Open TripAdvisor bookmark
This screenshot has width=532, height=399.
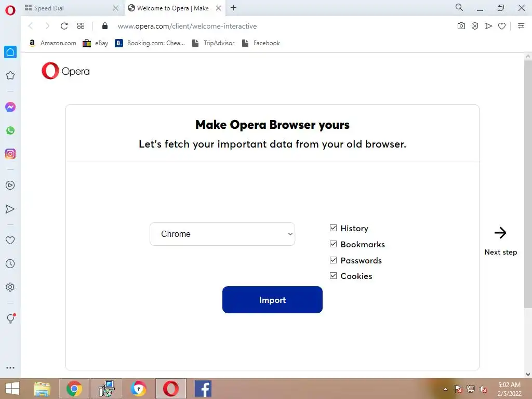214,43
